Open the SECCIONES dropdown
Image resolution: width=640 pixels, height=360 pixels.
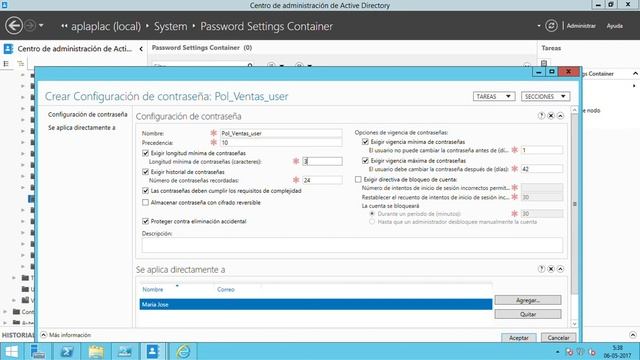point(545,96)
